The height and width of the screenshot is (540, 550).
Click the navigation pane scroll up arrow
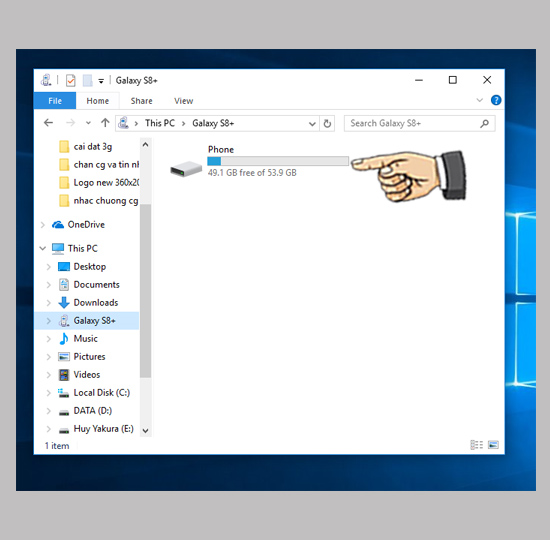[145, 145]
